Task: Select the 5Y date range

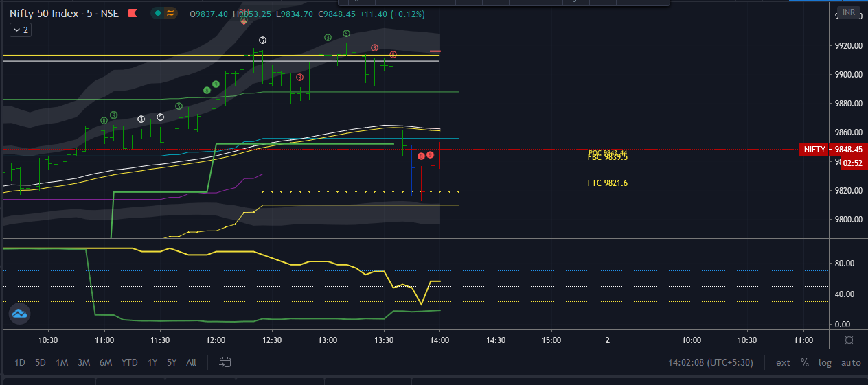Action: (172, 362)
